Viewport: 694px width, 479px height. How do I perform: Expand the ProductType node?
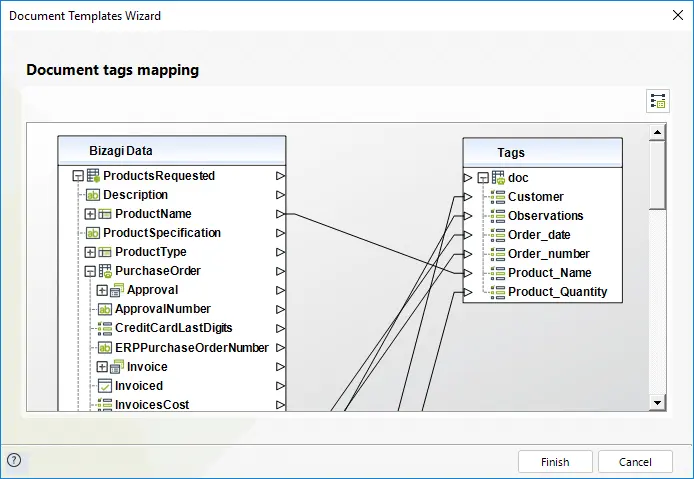(90, 252)
